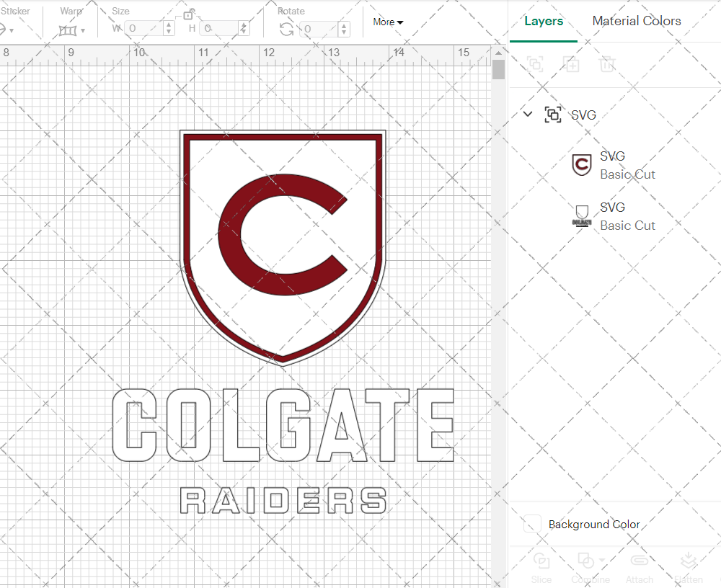The image size is (721, 588).
Task: Click the Attach label
Action: tap(639, 579)
